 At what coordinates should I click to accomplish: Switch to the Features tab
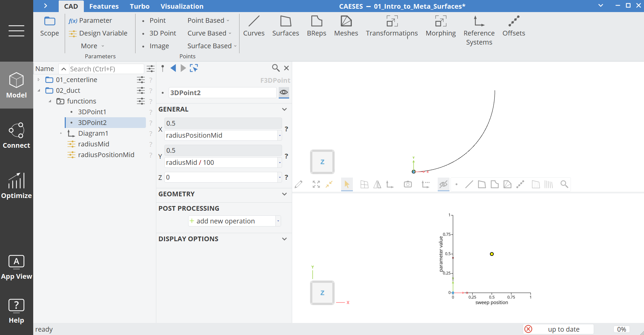pyautogui.click(x=104, y=6)
